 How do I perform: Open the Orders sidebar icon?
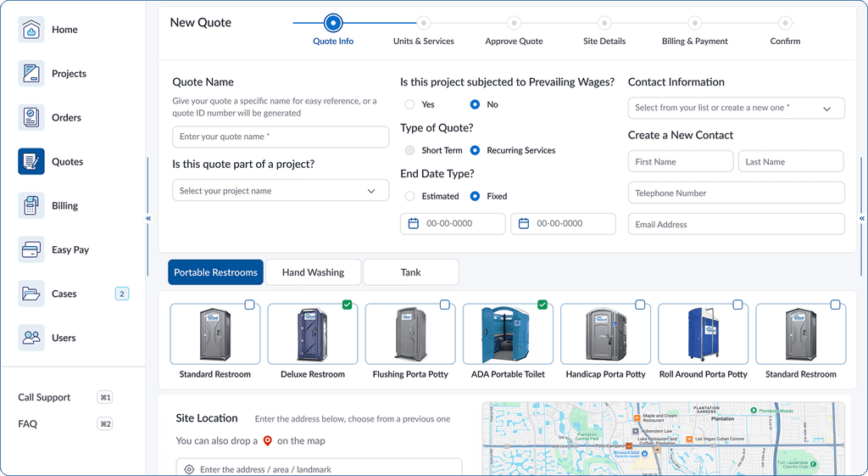click(31, 117)
